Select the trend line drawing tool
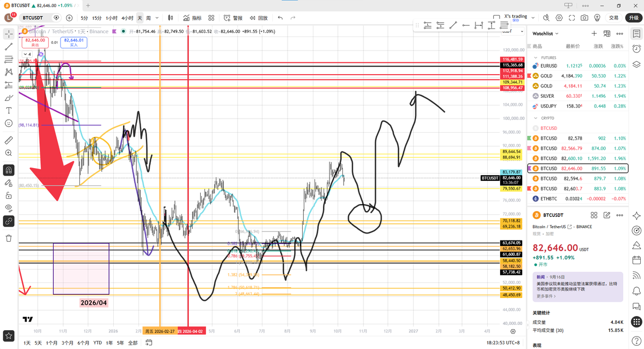 [x=9, y=46]
